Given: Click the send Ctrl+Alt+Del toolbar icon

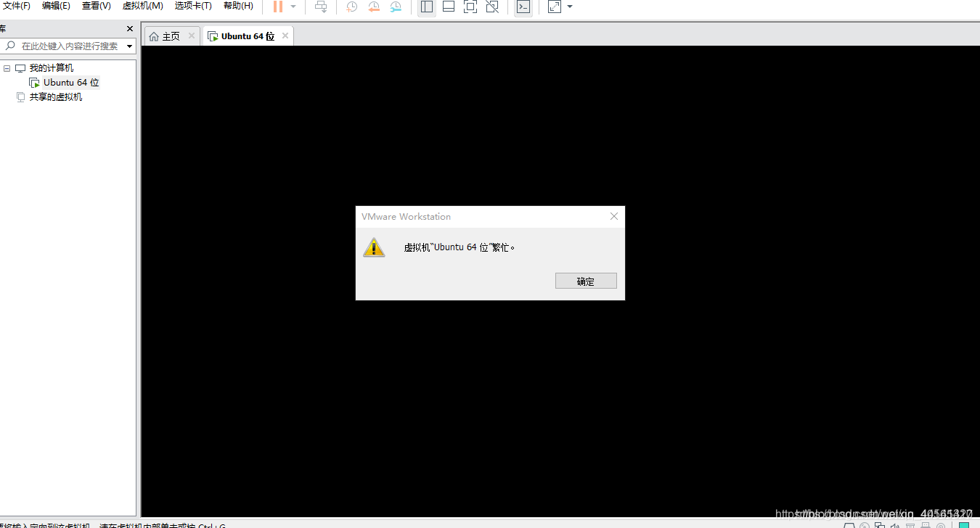Looking at the screenshot, I should tap(321, 7).
